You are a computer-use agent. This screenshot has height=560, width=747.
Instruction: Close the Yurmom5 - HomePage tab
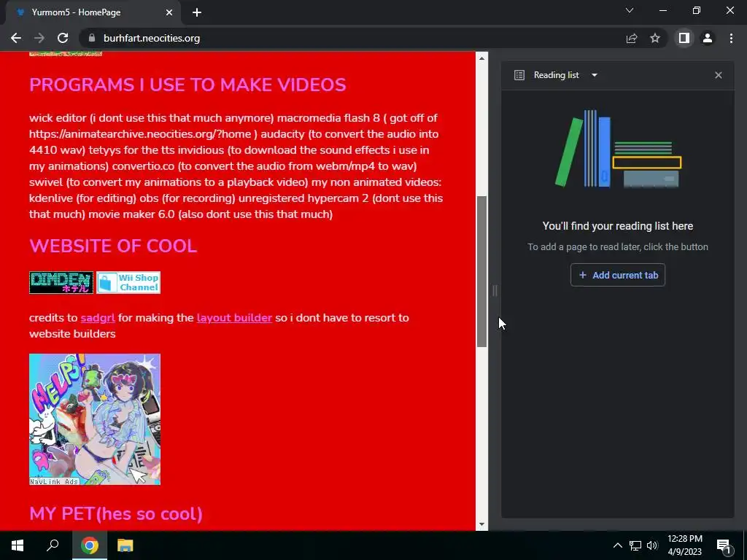[169, 12]
